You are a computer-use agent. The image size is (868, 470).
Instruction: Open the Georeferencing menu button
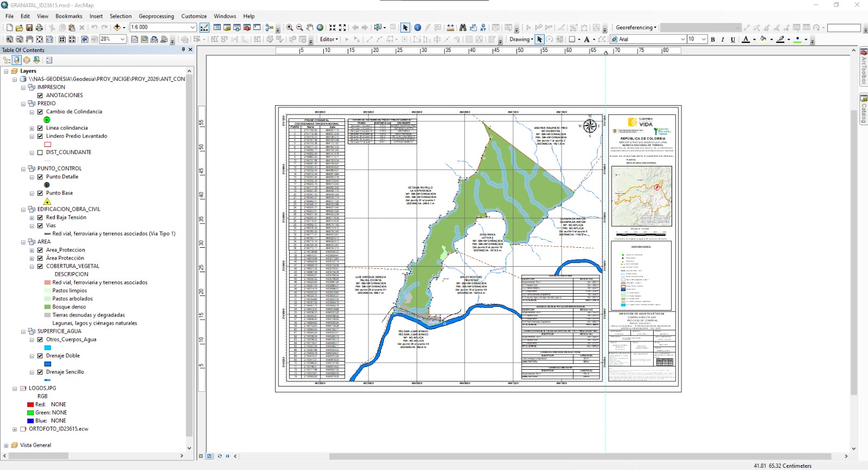click(636, 27)
